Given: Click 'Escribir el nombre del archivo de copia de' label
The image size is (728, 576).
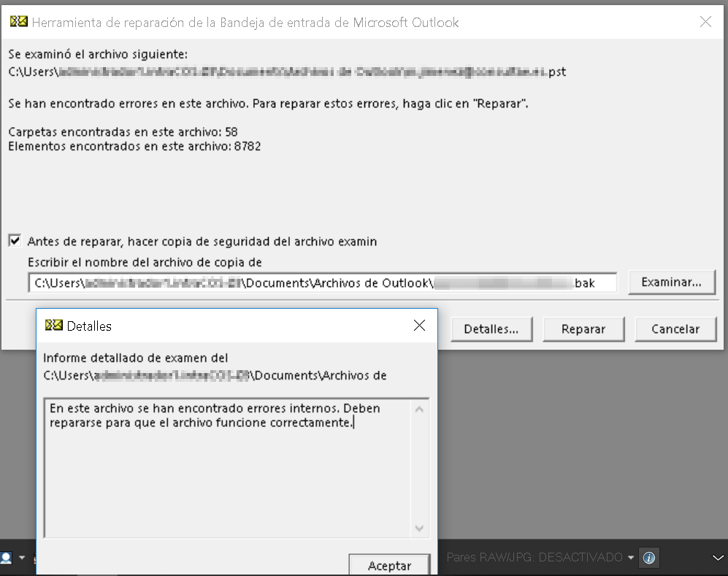Looking at the screenshot, I should (x=145, y=262).
